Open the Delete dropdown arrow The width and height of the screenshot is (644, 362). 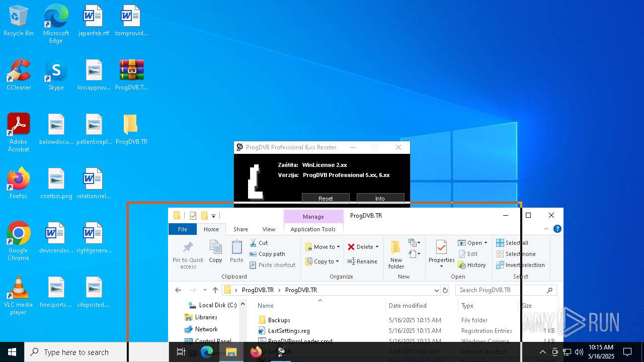point(377,247)
